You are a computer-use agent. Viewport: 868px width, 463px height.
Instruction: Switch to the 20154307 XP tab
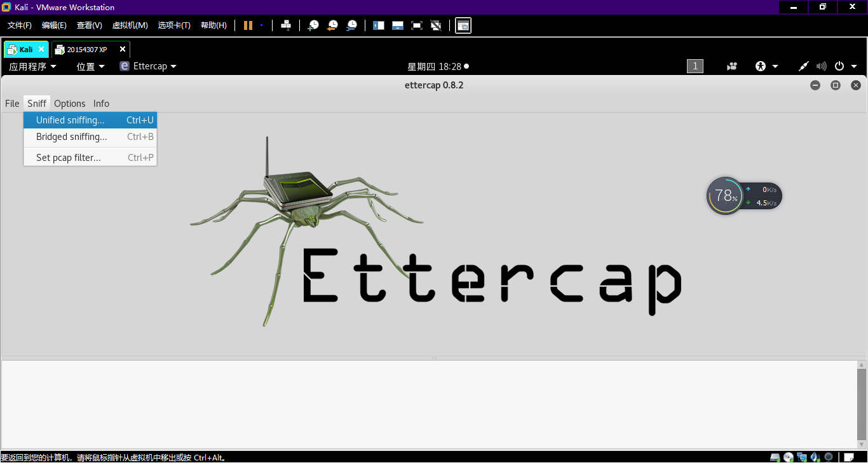(86, 49)
